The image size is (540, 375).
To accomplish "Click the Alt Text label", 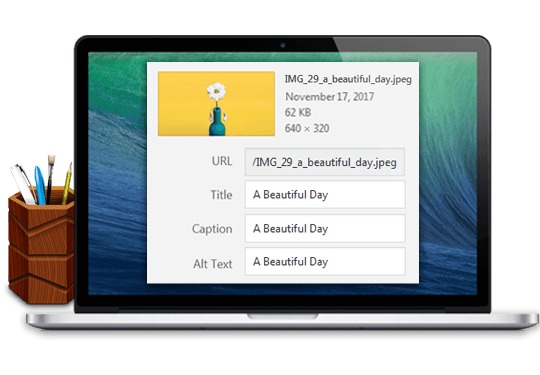I will 212,264.
